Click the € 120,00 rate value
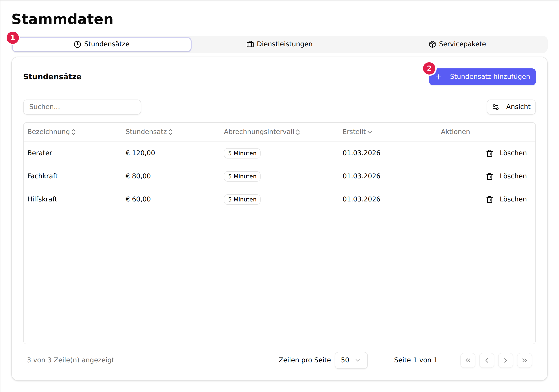The width and height of the screenshot is (559, 392). coord(140,153)
